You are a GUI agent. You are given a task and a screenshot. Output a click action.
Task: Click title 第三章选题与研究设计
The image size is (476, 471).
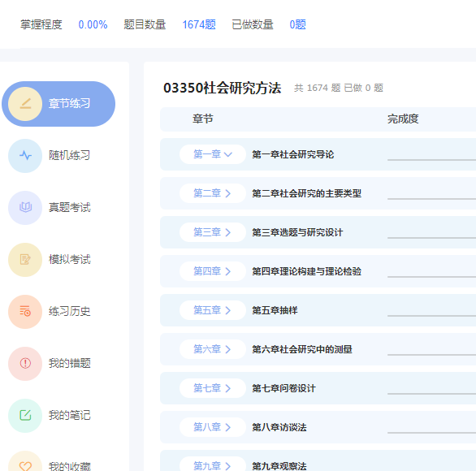[297, 232]
